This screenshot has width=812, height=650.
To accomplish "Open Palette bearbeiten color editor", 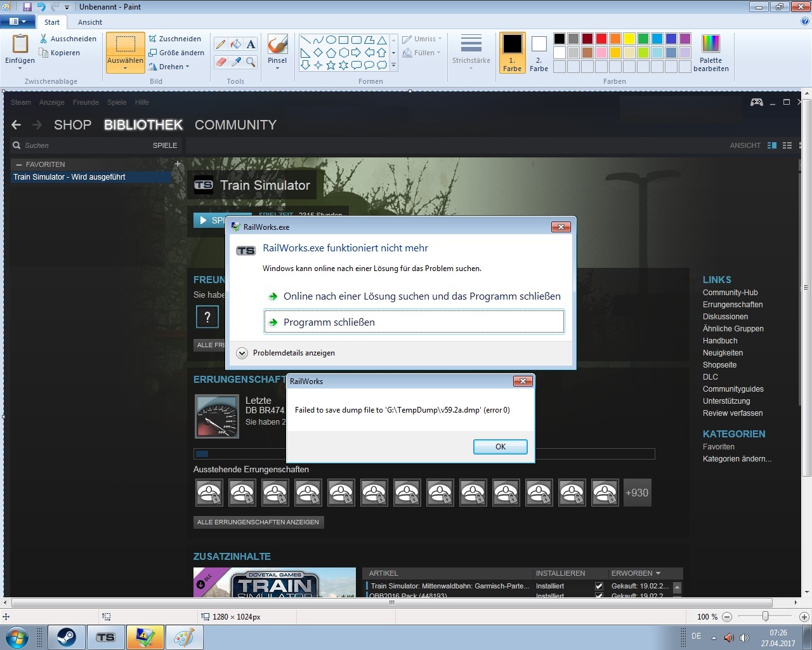I will point(711,53).
